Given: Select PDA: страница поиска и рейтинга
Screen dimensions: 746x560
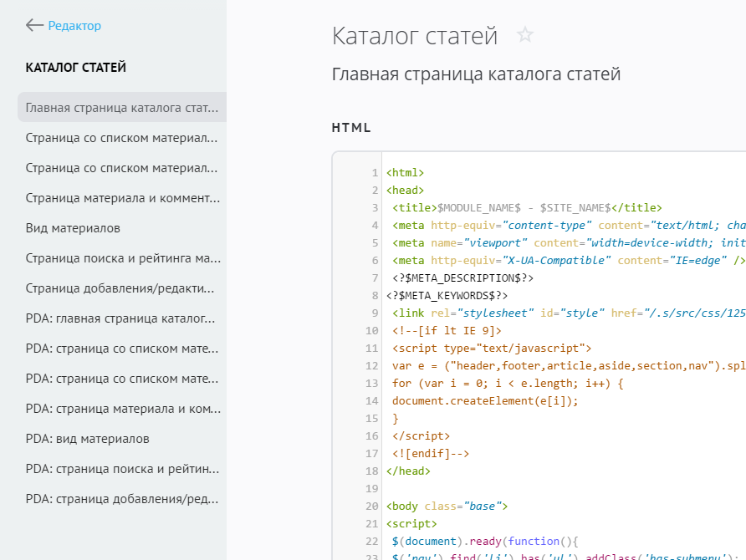Looking at the screenshot, I should [x=122, y=469].
